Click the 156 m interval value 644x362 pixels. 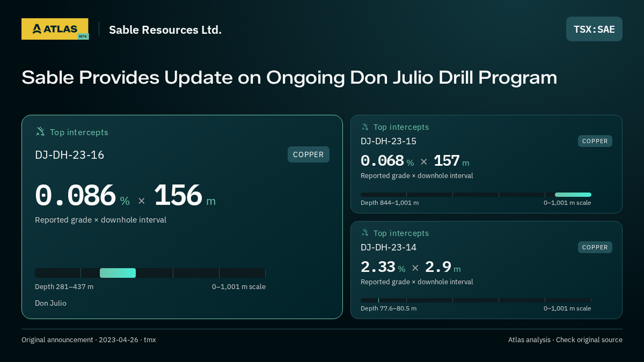click(185, 196)
